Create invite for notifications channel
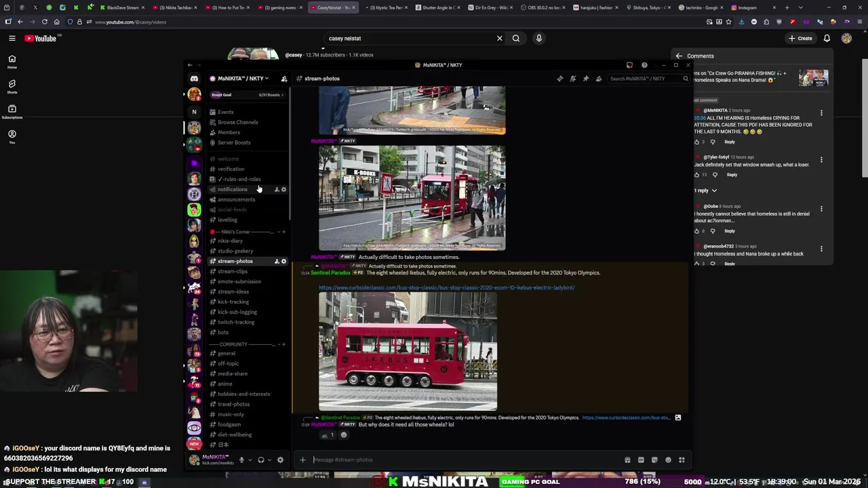The height and width of the screenshot is (488, 868). [x=277, y=189]
